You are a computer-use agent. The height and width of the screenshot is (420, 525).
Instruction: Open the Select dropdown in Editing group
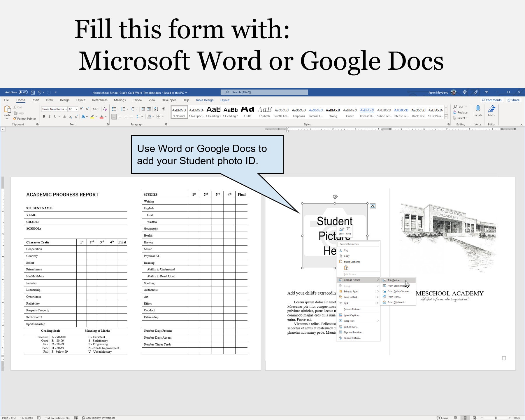click(x=461, y=118)
